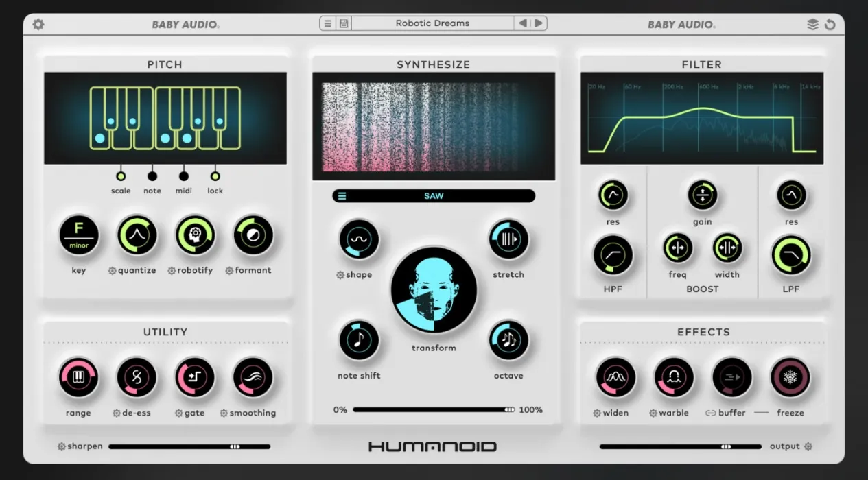Toggle the freeze snowflake button
Viewport: 868px width, 480px height.
coord(790,377)
